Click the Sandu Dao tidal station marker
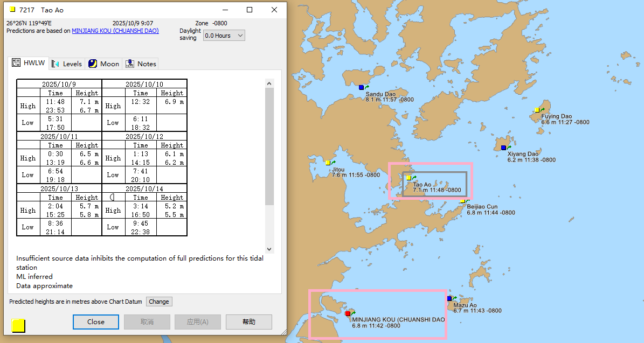The width and height of the screenshot is (644, 343). click(362, 87)
